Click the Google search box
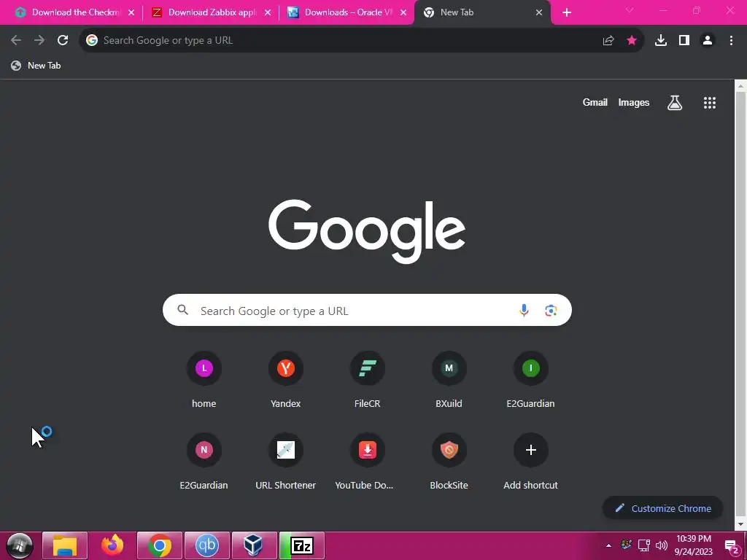Screen dimensions: 747x560 pos(367,310)
